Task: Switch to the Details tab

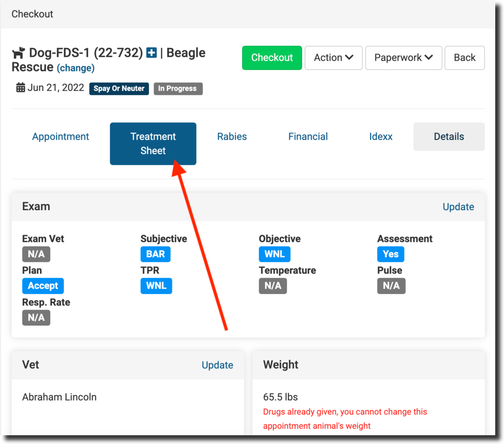Action: pyautogui.click(x=448, y=137)
